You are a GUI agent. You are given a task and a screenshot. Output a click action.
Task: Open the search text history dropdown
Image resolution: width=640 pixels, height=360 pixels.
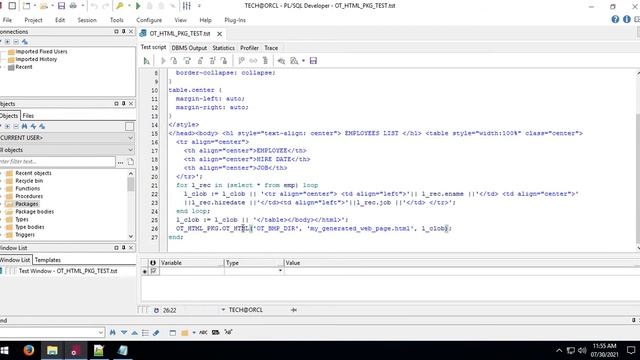(101, 332)
